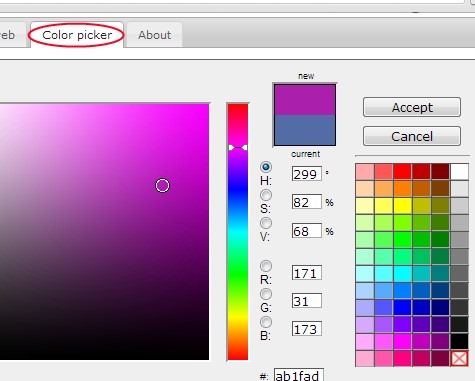Confirm the color with Accept
This screenshot has width=475, height=381.
(x=412, y=107)
